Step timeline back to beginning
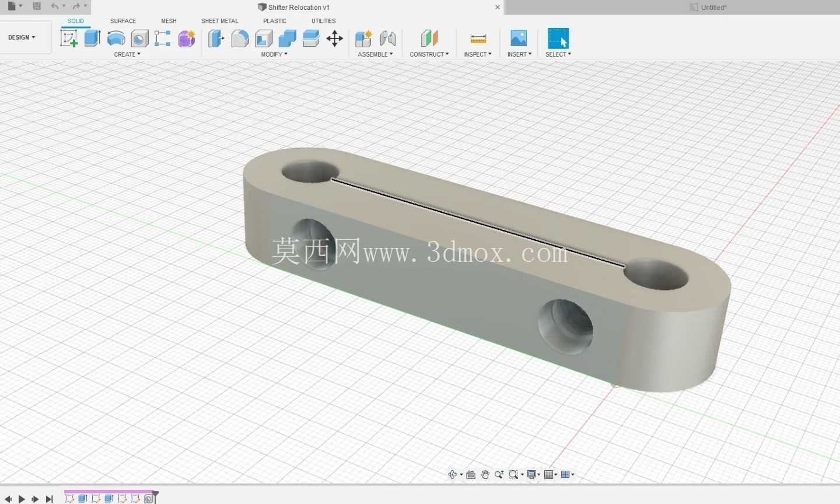Viewport: 840px width, 504px height. (x=8, y=499)
